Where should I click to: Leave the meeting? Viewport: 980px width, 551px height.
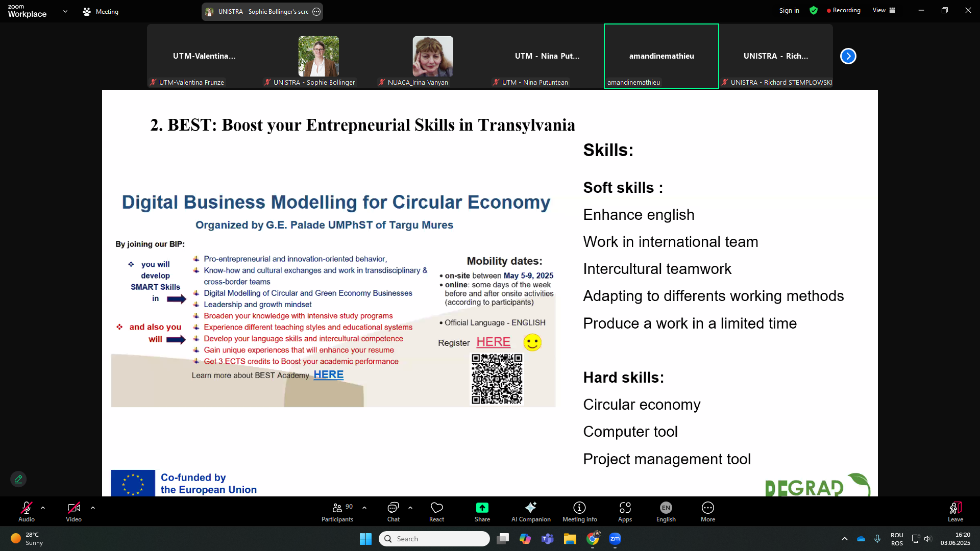tap(955, 512)
